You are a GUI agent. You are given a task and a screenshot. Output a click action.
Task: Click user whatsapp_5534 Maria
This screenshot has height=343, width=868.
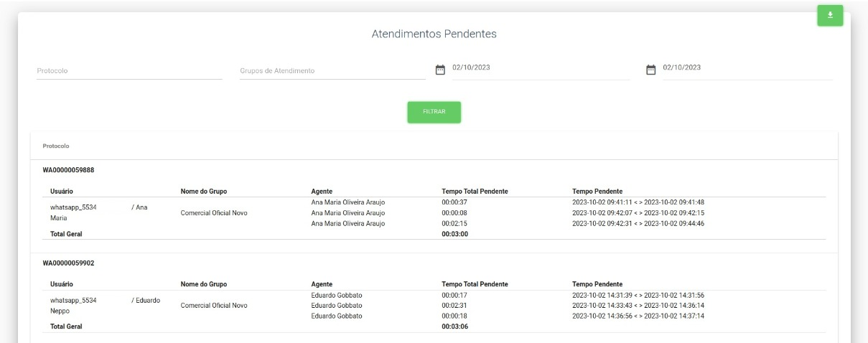(x=73, y=212)
